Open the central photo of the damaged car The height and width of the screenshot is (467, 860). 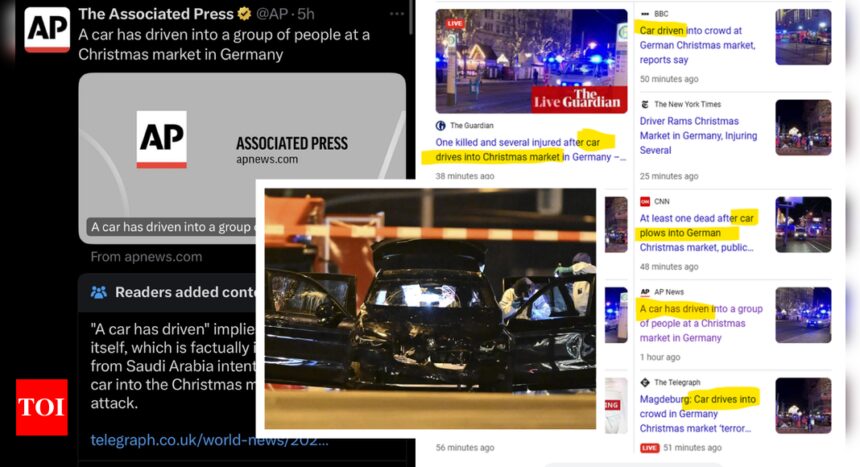tap(430, 308)
